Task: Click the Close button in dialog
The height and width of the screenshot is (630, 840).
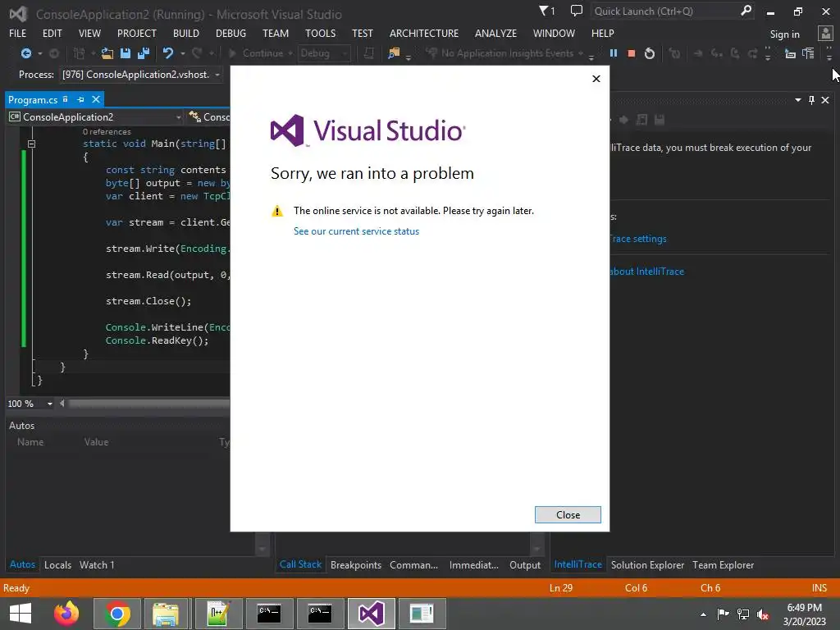Action: (568, 515)
